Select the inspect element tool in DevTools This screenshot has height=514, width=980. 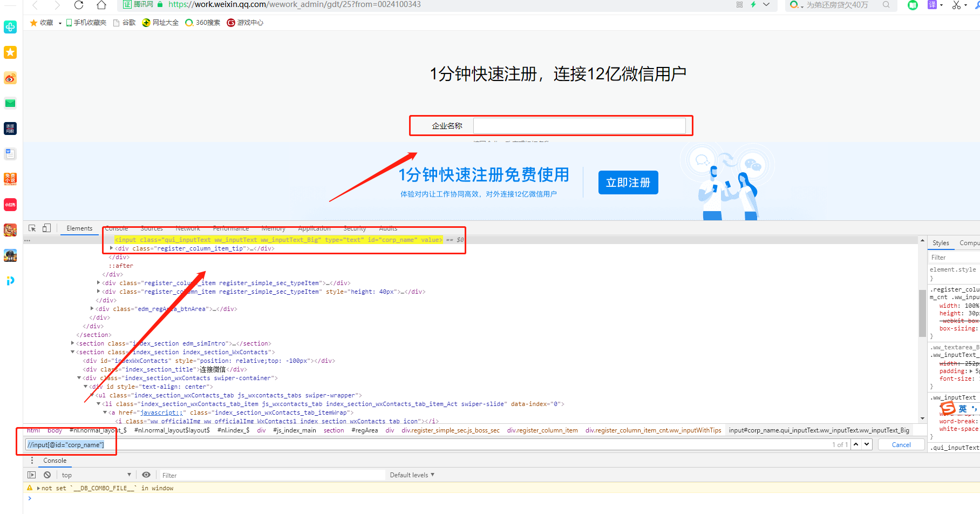point(32,228)
